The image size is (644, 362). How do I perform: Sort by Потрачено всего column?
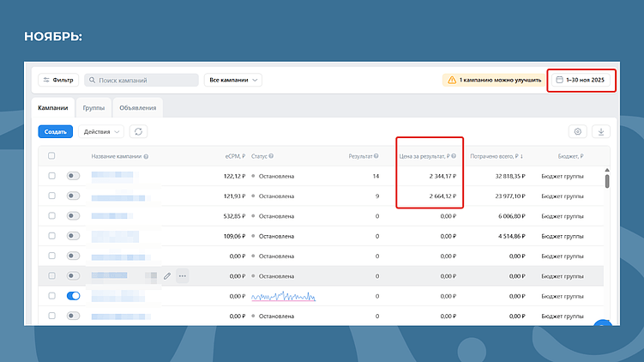point(497,156)
